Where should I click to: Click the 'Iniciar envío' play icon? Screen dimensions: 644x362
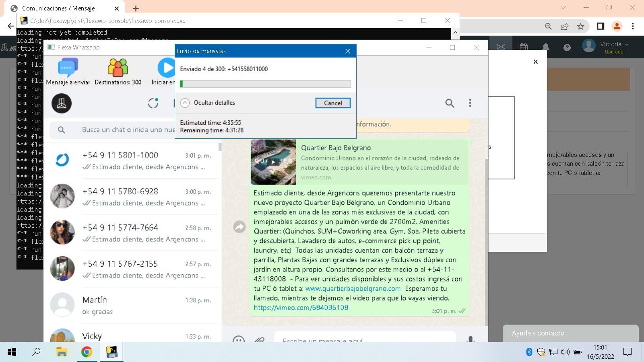click(166, 68)
